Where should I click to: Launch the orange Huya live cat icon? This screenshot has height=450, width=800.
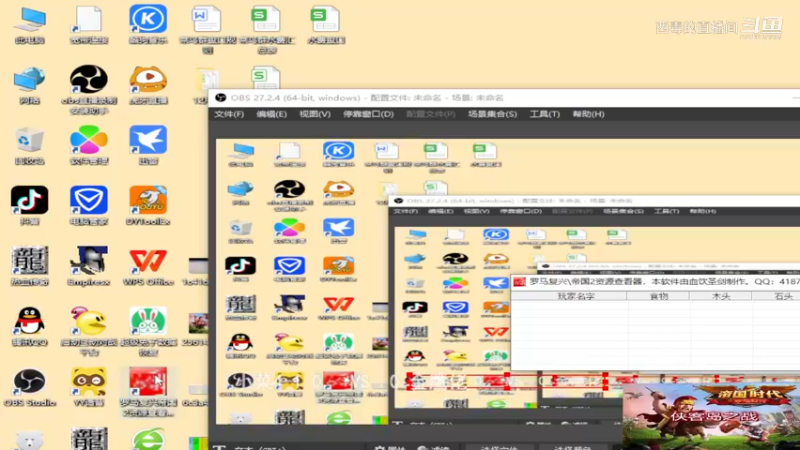148,85
